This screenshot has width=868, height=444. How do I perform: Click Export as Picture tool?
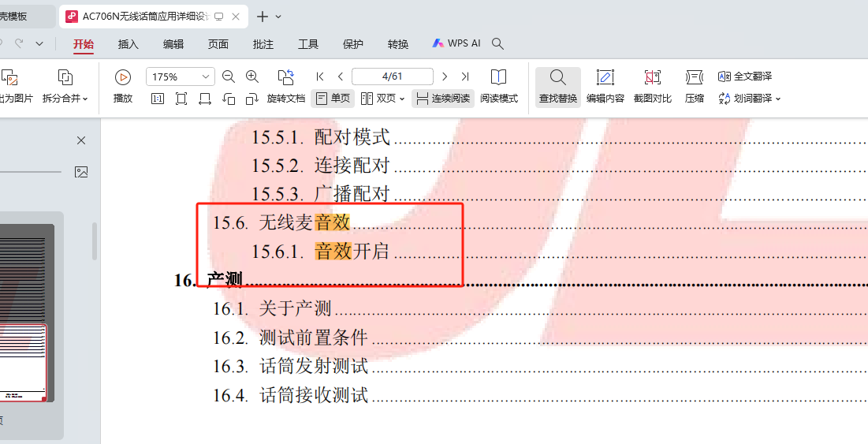click(x=14, y=87)
